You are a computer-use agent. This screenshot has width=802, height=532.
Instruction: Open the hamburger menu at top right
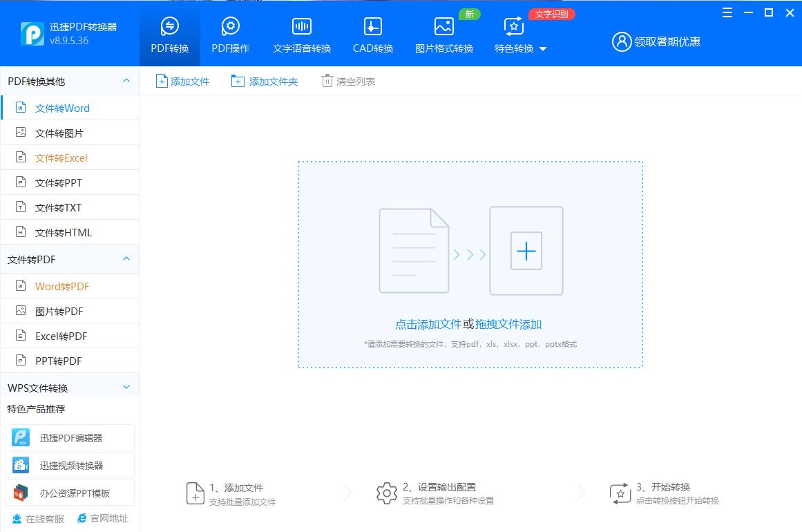[727, 12]
